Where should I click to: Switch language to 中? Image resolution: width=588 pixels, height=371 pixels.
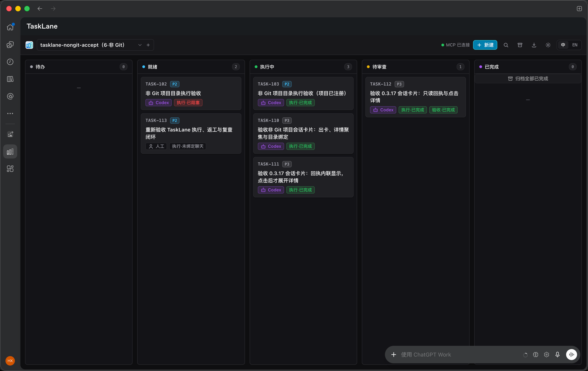[563, 45]
